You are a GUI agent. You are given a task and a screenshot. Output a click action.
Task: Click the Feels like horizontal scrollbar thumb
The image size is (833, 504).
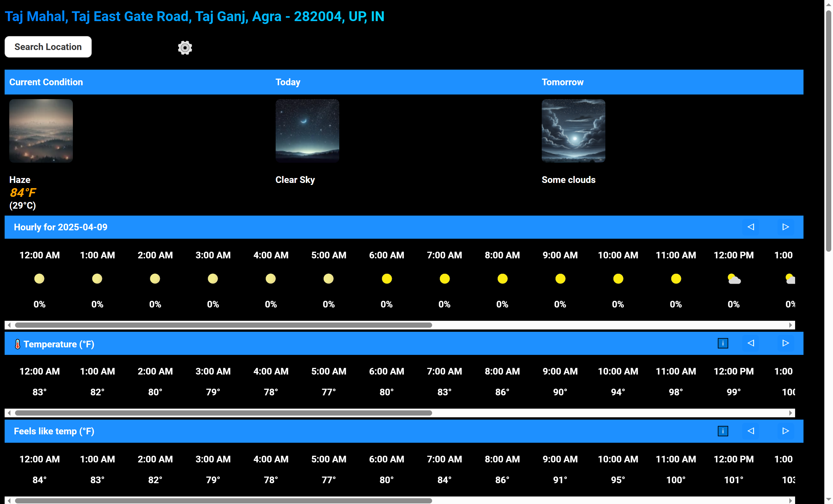[224, 501]
